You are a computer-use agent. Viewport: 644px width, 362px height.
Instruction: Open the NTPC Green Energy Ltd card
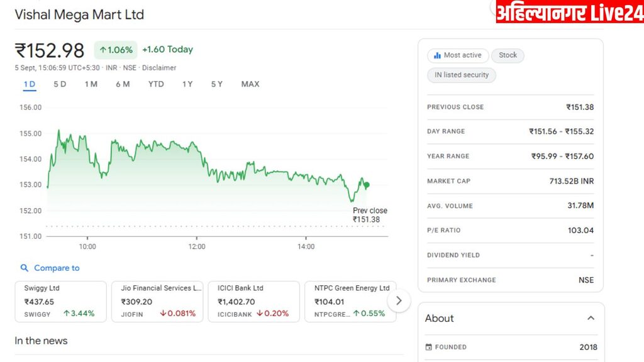[350, 301]
